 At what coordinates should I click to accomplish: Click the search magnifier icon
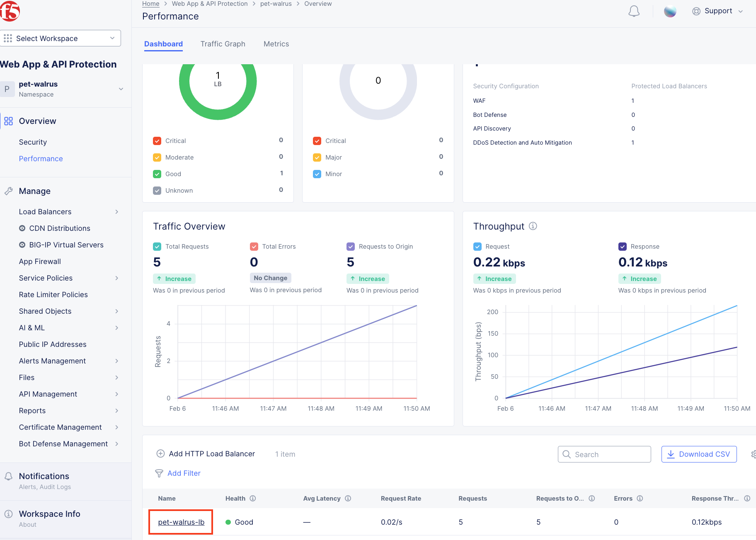coord(566,454)
